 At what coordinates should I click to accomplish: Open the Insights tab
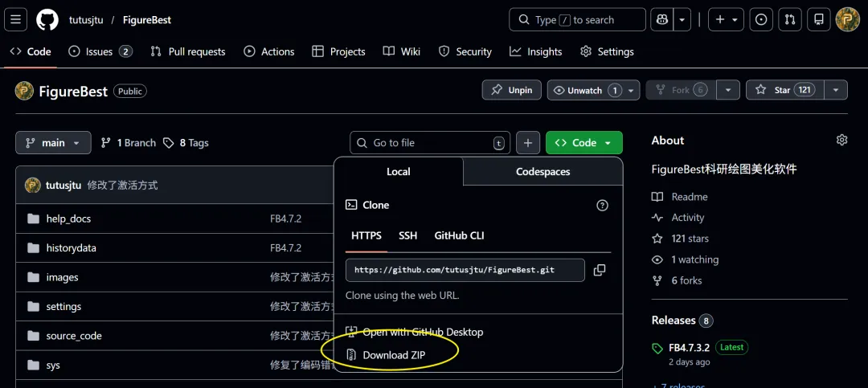pyautogui.click(x=536, y=51)
